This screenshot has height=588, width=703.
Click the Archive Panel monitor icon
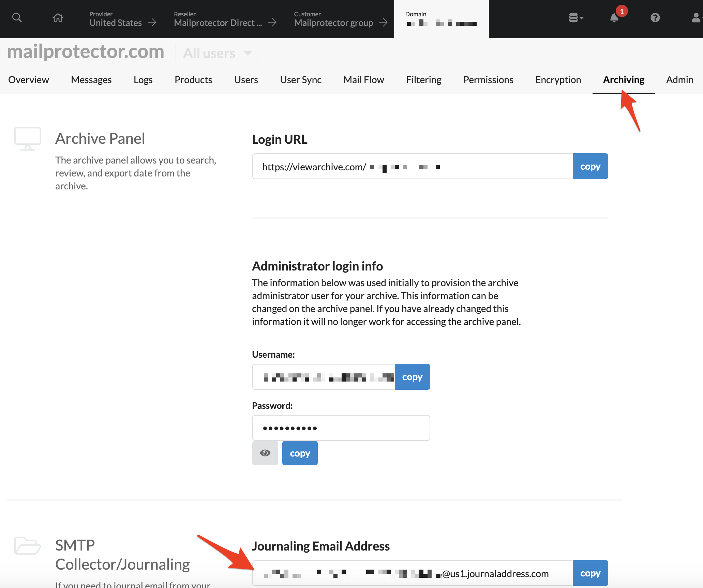point(28,139)
